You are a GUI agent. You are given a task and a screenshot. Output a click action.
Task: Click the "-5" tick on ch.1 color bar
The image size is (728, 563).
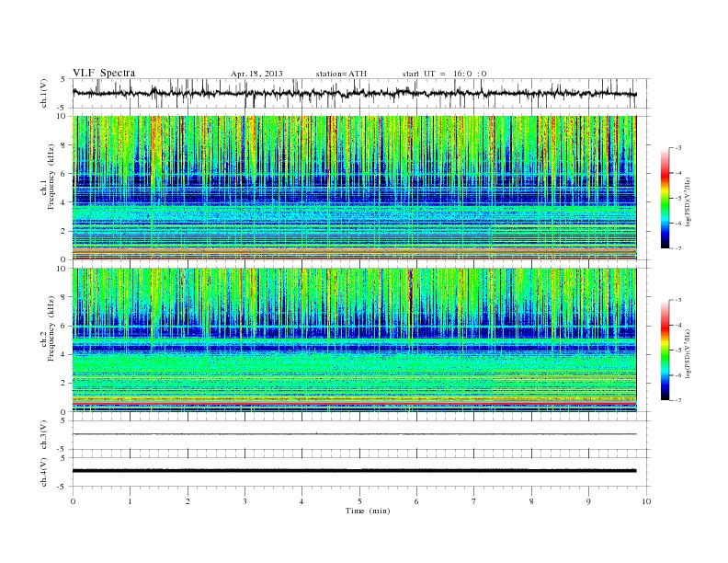pos(677,199)
